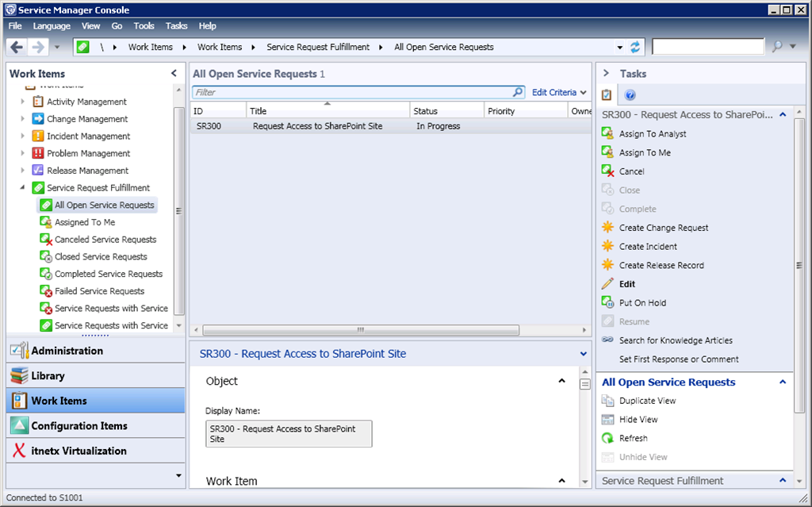Viewport: 812px width, 507px height.
Task: Click the pencil Edit icon in Tasks
Action: pyautogui.click(x=608, y=284)
